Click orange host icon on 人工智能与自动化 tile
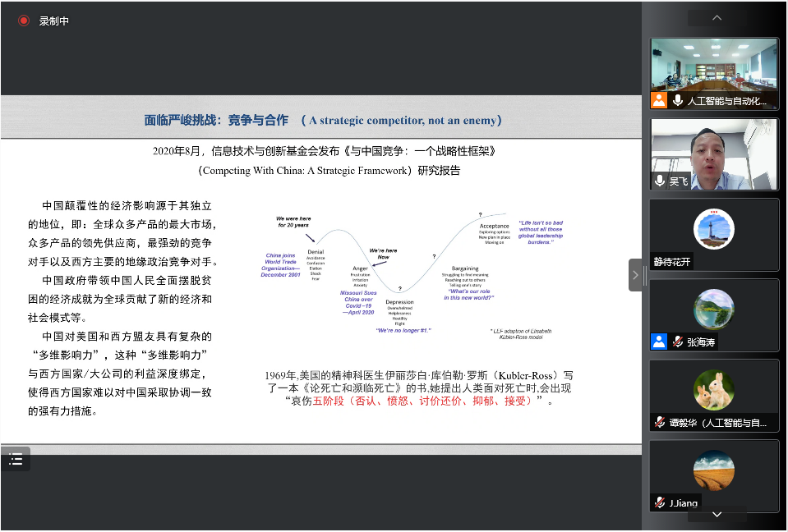Image resolution: width=788 pixels, height=532 pixels. tap(659, 101)
